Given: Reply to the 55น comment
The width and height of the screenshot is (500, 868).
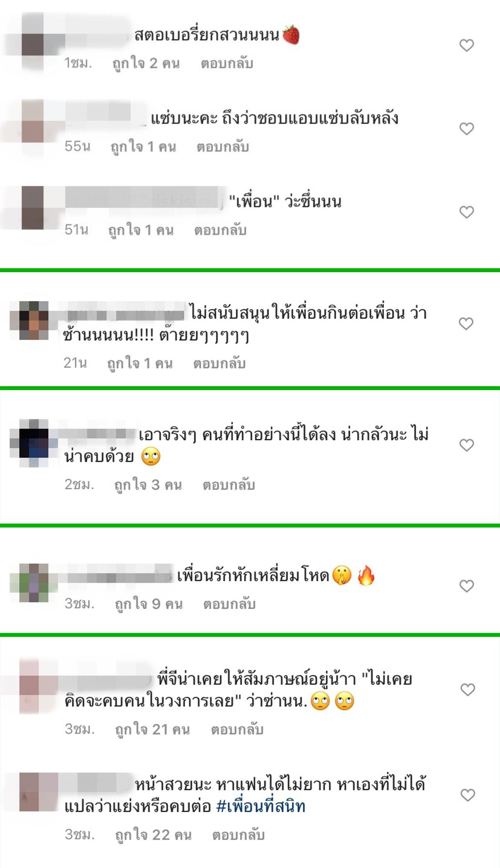Looking at the screenshot, I should (223, 147).
